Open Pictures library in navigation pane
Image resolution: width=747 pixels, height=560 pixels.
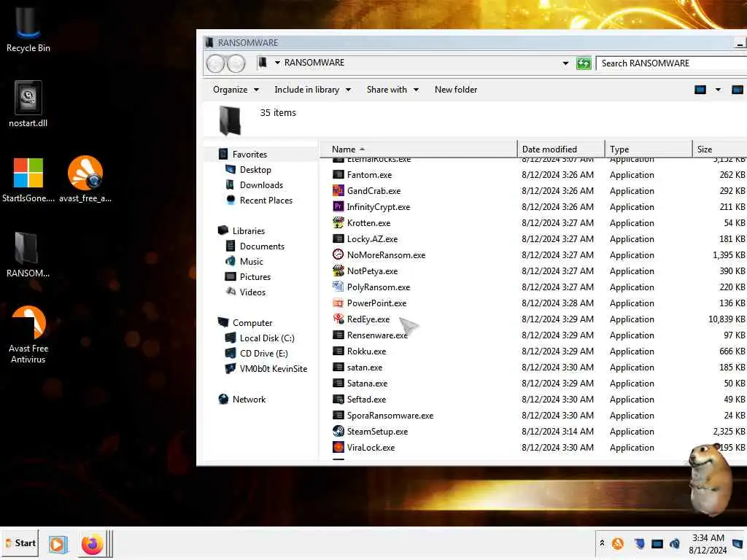255,276
